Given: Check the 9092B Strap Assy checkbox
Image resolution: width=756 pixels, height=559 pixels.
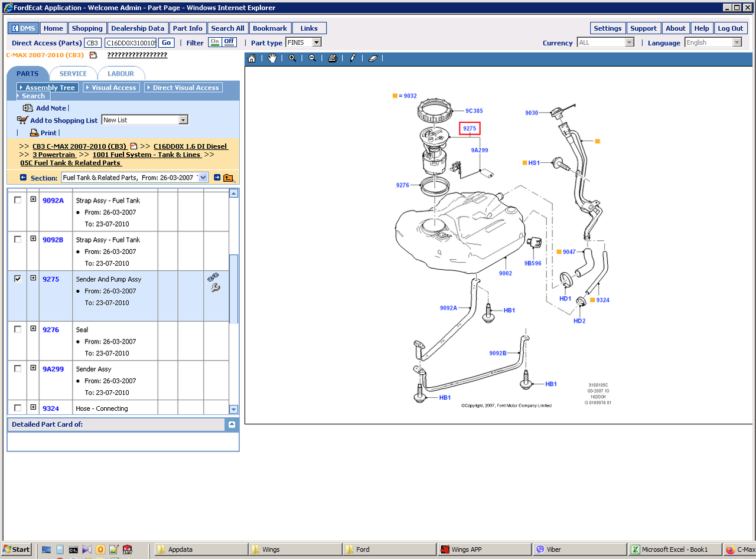Looking at the screenshot, I should tap(18, 239).
